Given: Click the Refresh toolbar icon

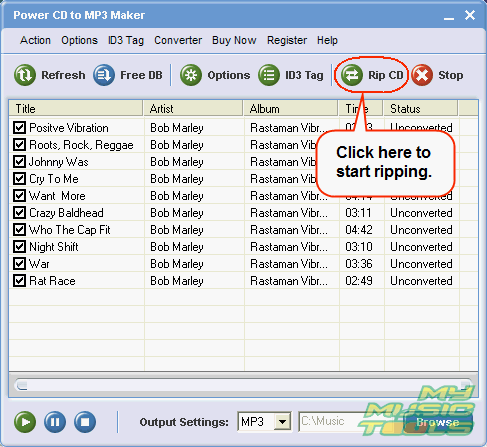Looking at the screenshot, I should [25, 75].
